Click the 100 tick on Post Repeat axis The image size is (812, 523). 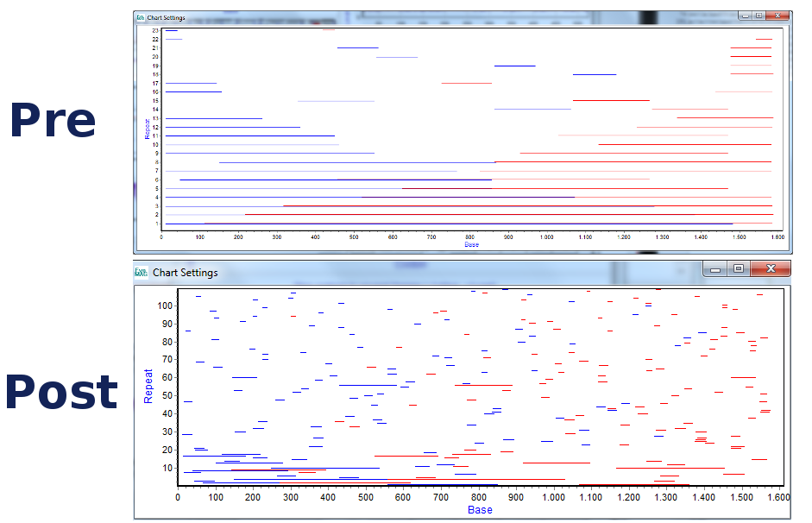click(x=166, y=306)
